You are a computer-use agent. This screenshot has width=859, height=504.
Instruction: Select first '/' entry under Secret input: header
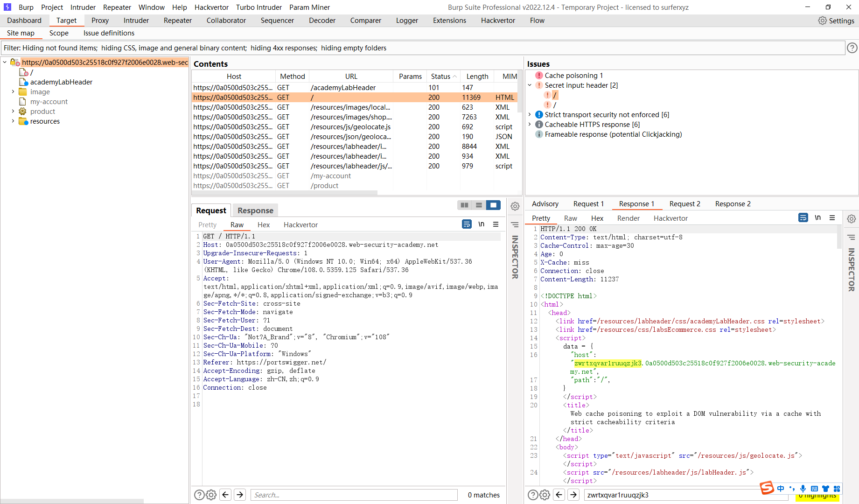coord(554,95)
